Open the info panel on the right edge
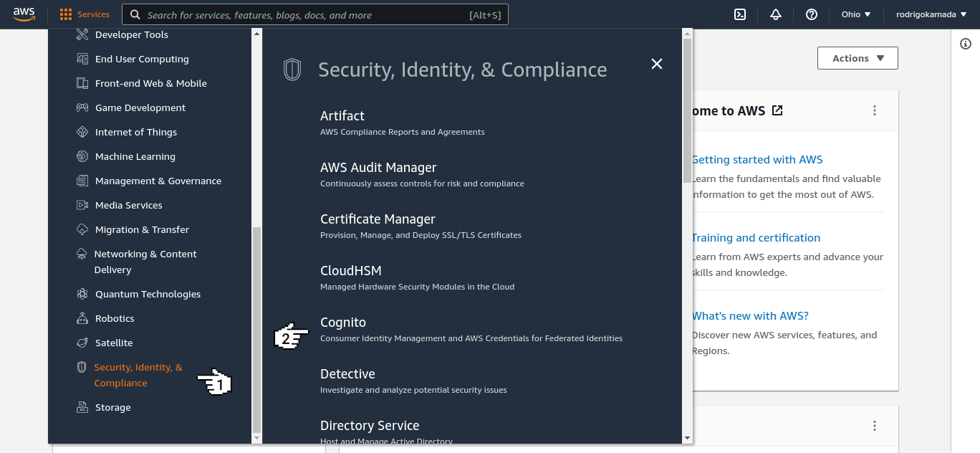The height and width of the screenshot is (453, 980). pos(966,44)
